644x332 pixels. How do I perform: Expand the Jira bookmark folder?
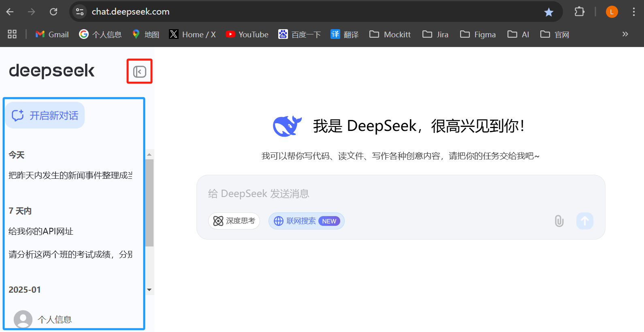click(x=435, y=34)
